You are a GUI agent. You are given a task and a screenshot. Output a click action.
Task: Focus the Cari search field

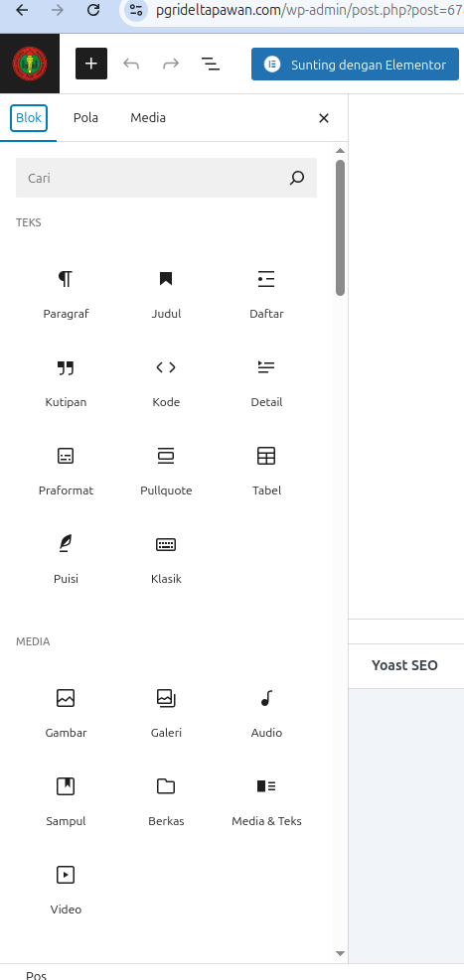click(x=166, y=178)
